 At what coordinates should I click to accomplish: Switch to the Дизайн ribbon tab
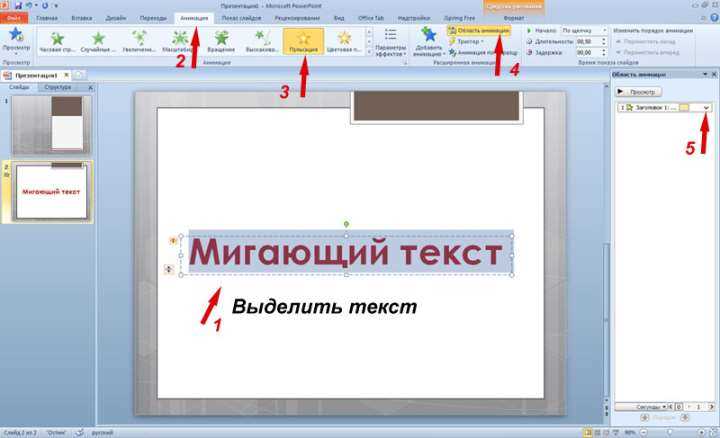pyautogui.click(x=116, y=18)
